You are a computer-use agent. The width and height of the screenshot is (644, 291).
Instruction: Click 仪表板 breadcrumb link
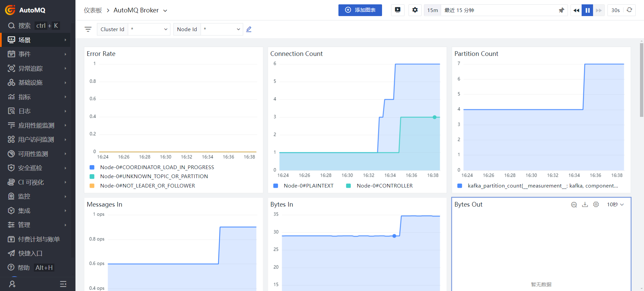[93, 10]
